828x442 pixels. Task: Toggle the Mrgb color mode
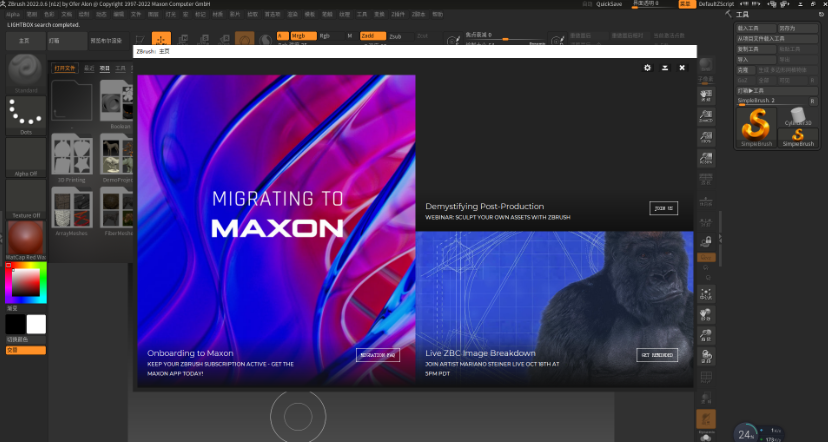point(298,35)
